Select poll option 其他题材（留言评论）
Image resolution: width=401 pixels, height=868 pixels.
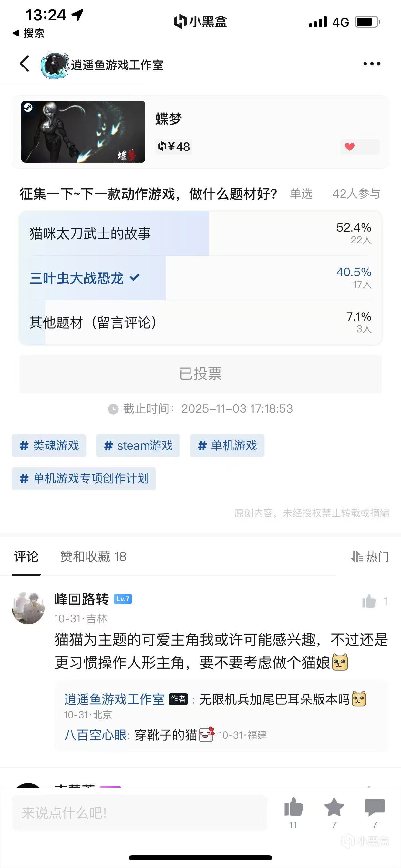pyautogui.click(x=200, y=323)
